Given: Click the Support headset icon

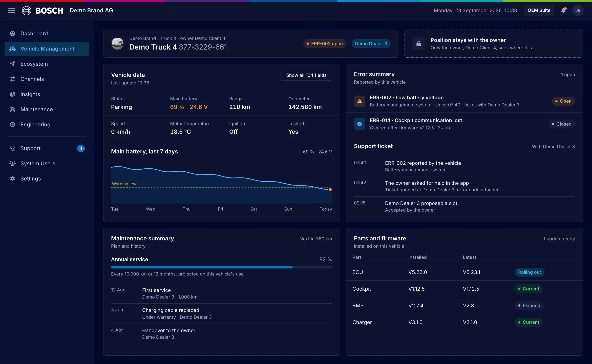Looking at the screenshot, I should (13, 148).
